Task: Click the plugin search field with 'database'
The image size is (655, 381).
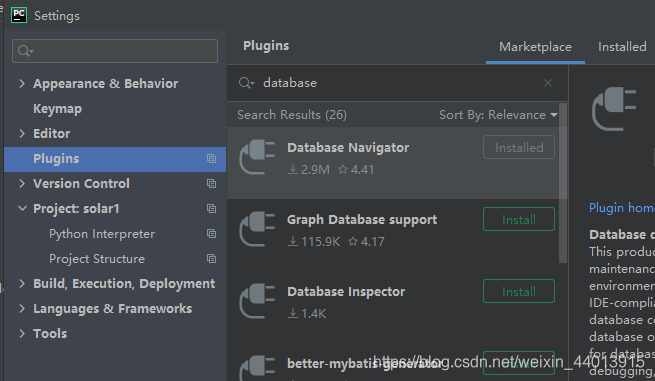Action: (397, 83)
